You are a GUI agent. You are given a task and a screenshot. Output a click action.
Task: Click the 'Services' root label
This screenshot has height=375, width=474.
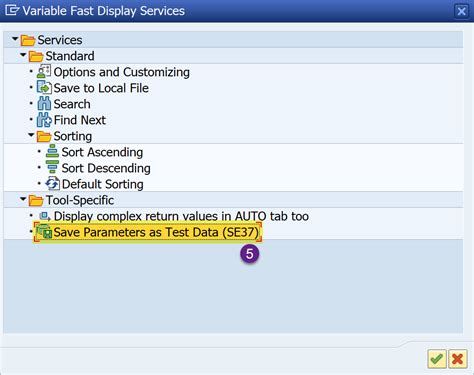pos(60,40)
